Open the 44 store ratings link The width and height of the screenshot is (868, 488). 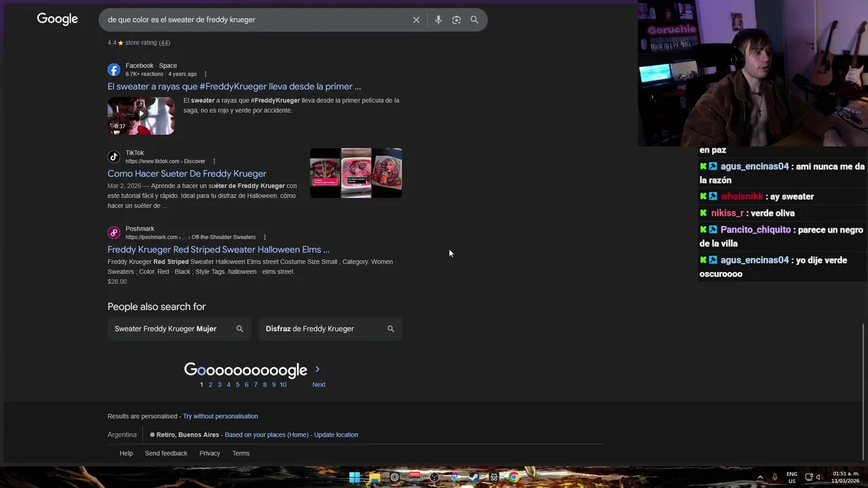[x=164, y=43]
